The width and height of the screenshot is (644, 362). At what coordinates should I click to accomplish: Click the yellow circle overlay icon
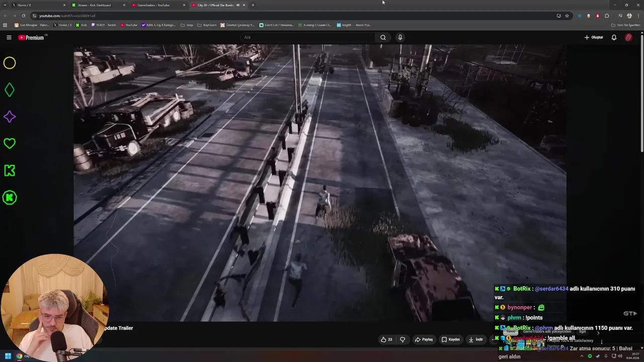point(10,63)
